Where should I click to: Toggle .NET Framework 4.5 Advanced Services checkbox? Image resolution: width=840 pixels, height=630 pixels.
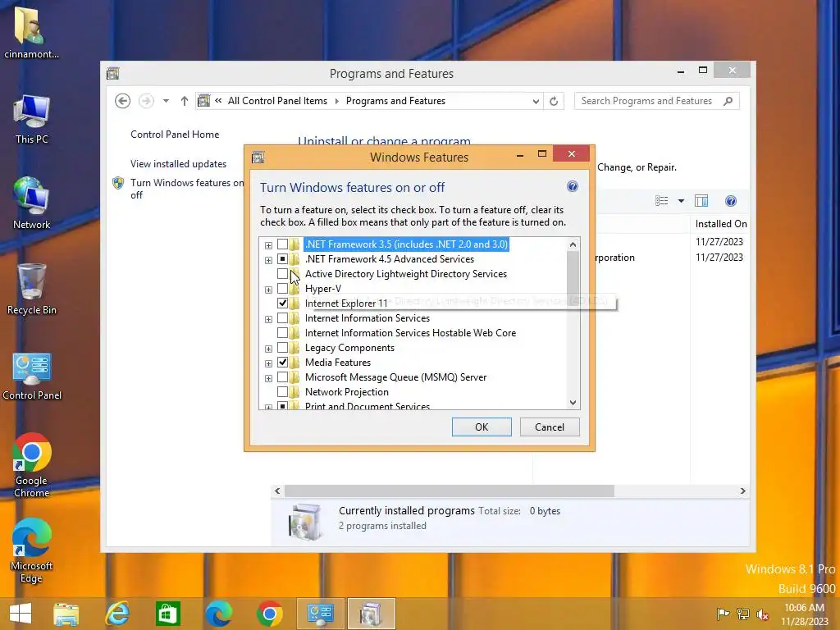pos(282,259)
